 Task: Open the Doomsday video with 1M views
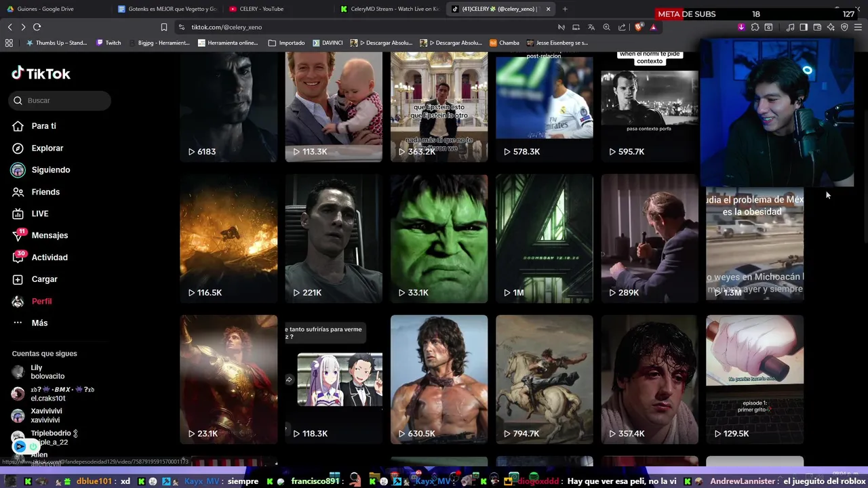[x=544, y=239]
